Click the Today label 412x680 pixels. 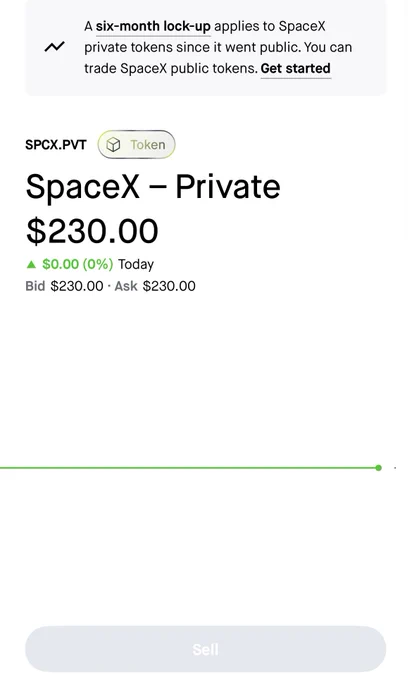(x=136, y=264)
